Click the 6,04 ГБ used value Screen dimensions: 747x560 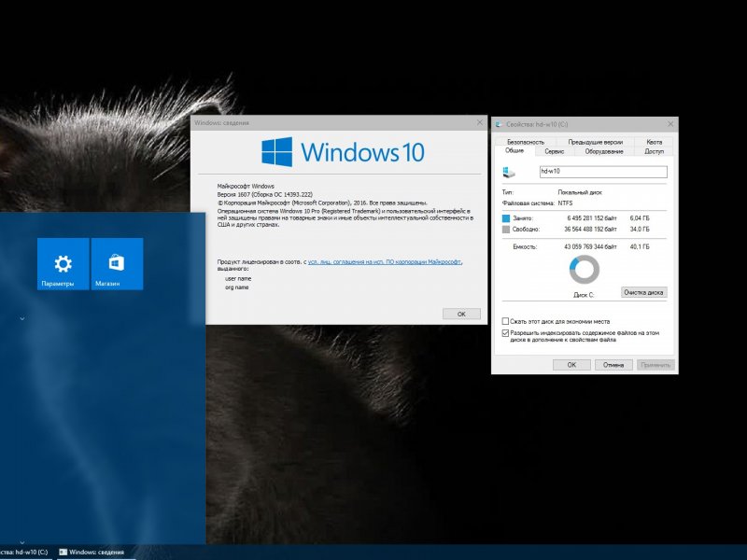(x=640, y=218)
